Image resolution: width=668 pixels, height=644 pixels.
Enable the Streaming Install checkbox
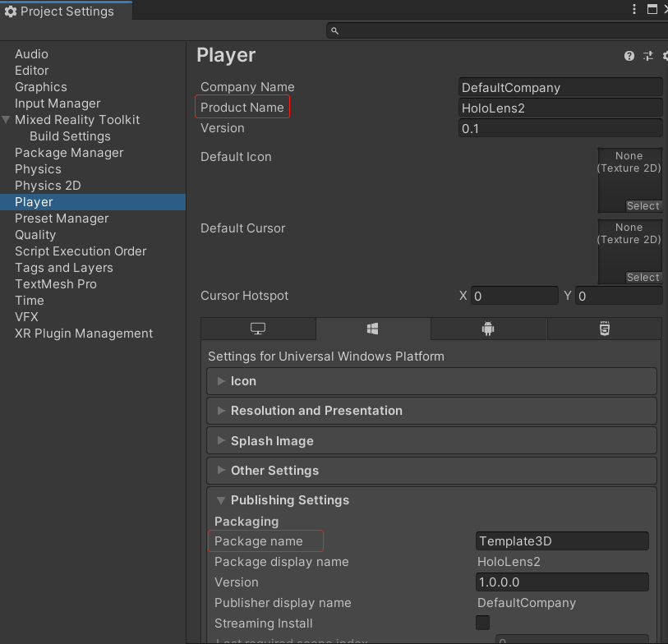click(x=483, y=623)
